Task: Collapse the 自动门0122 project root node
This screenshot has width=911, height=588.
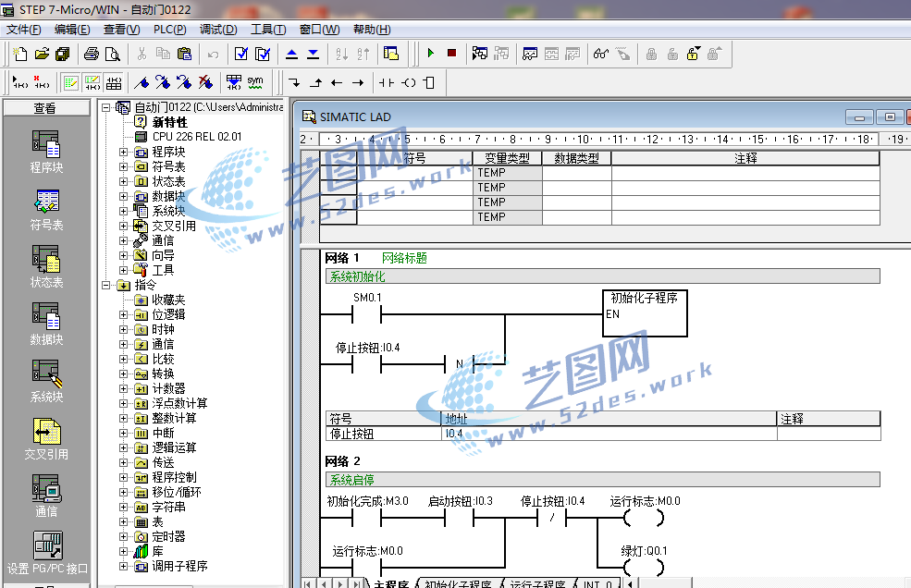Action: pyautogui.click(x=105, y=107)
